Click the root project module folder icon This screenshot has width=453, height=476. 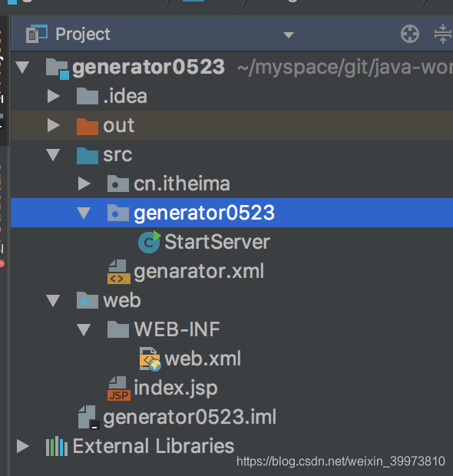57,68
